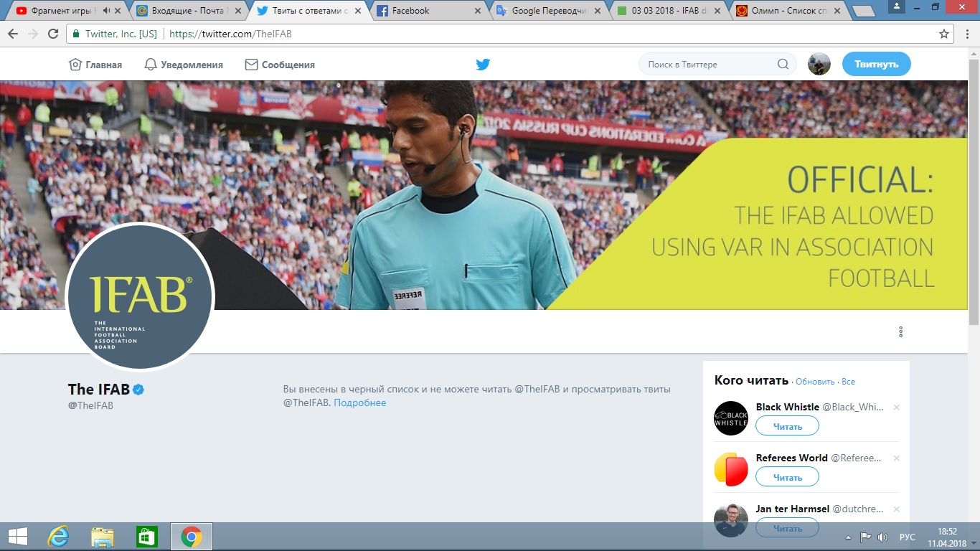
Task: Click the Chrome icon in the taskbar
Action: point(191,537)
